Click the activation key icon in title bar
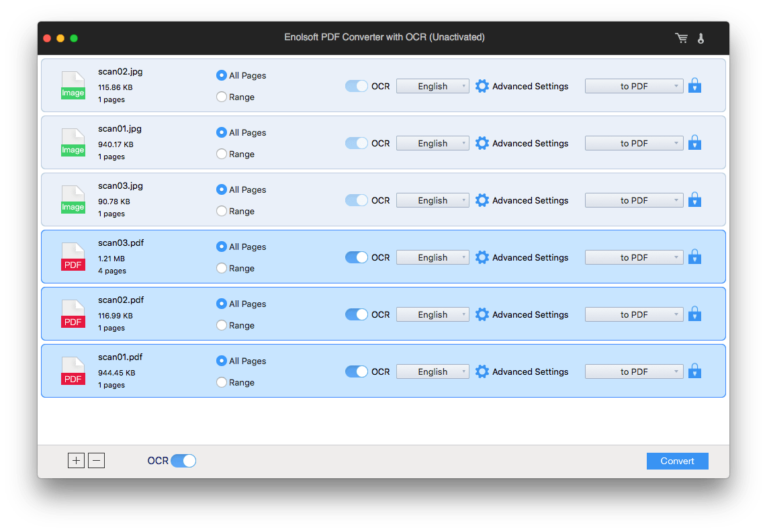This screenshot has width=767, height=532. coord(701,38)
